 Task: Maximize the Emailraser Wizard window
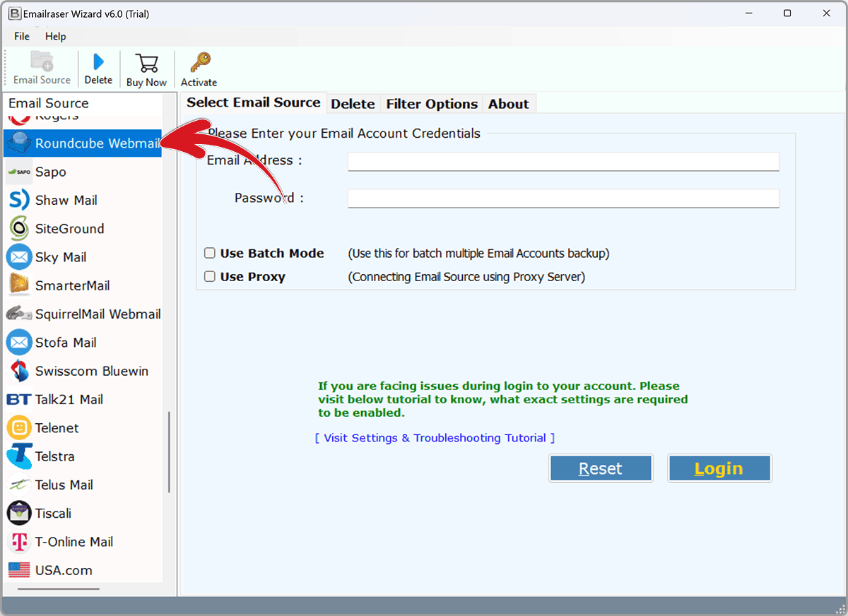pyautogui.click(x=787, y=13)
